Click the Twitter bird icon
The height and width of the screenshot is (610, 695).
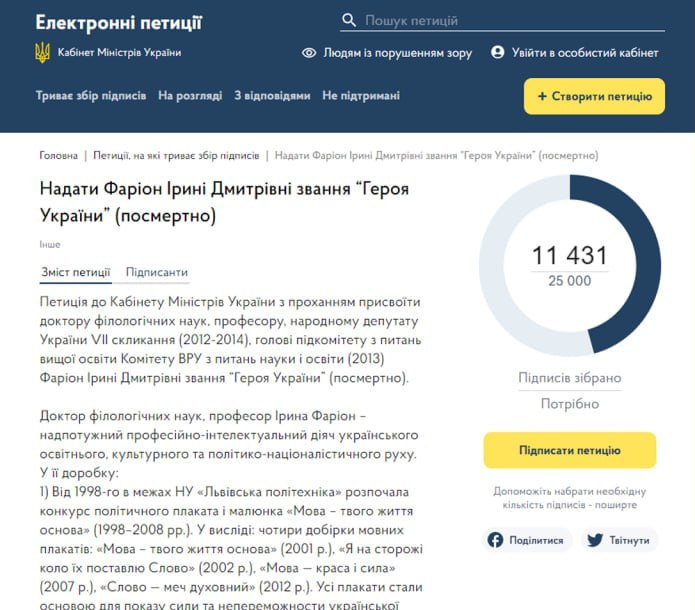595,540
